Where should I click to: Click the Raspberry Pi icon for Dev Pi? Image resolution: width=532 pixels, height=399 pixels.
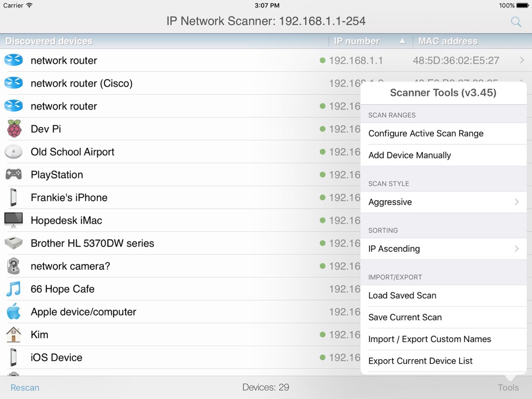(x=14, y=129)
